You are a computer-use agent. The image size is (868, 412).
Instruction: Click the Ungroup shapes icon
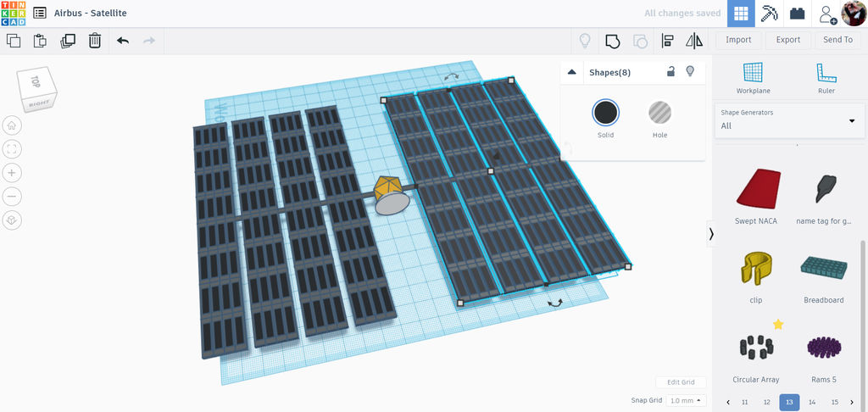(640, 41)
